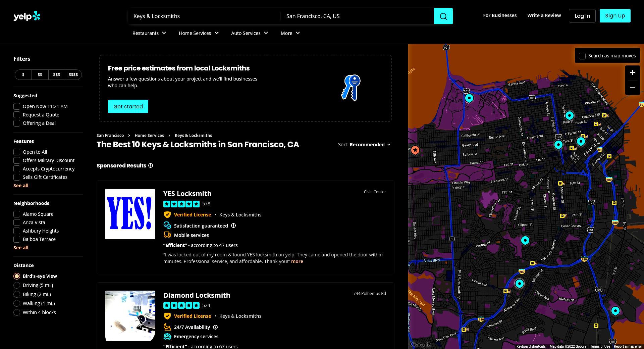The width and height of the screenshot is (644, 349).
Task: Expand the Home Services dropdown
Action: 199,33
